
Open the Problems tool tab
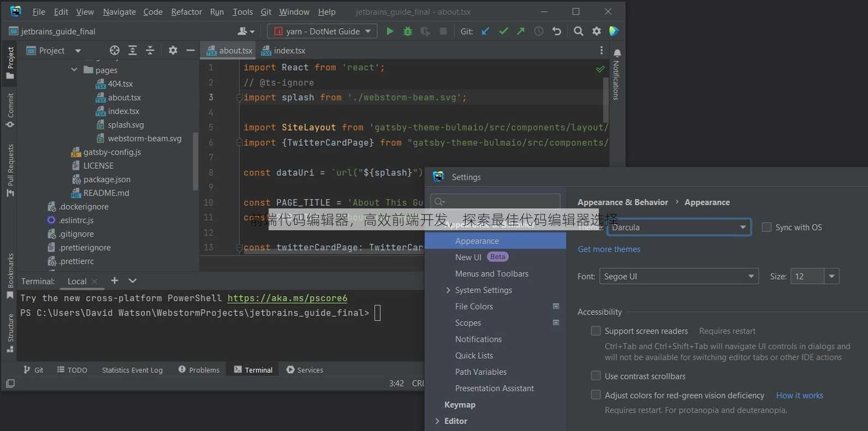pyautogui.click(x=199, y=370)
